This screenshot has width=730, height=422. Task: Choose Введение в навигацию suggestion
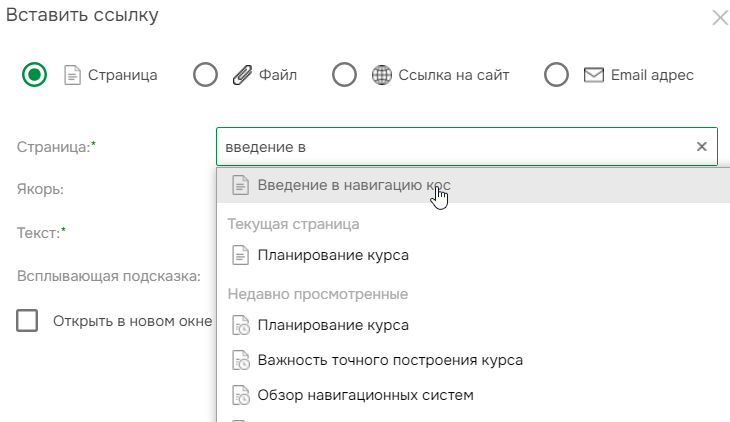(x=473, y=185)
